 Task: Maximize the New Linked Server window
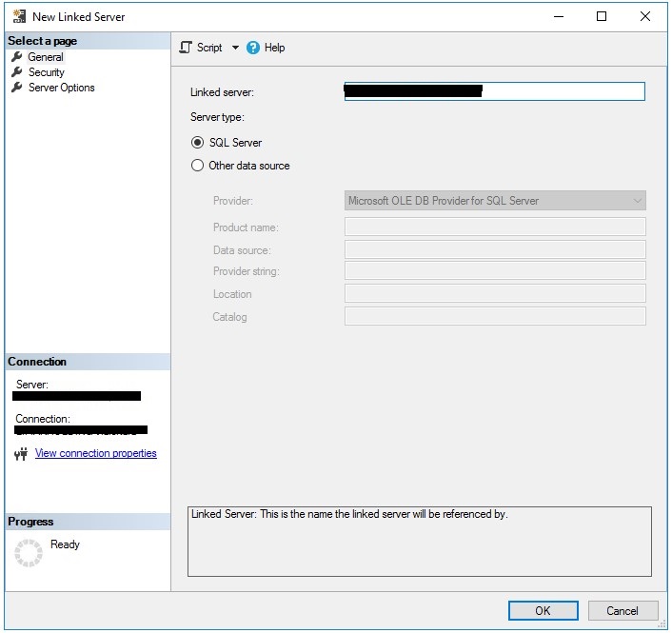coord(602,16)
